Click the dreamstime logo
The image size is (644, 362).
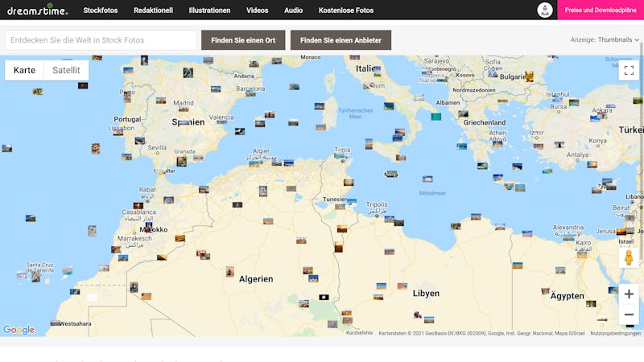(37, 10)
